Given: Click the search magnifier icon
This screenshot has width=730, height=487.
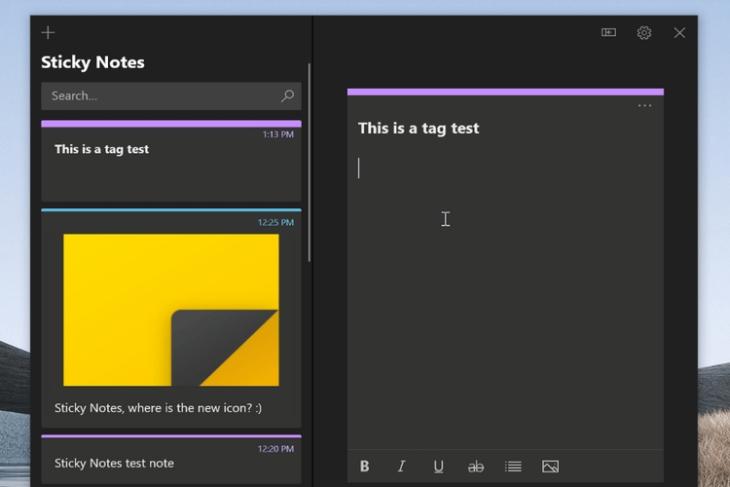Looking at the screenshot, I should [287, 96].
